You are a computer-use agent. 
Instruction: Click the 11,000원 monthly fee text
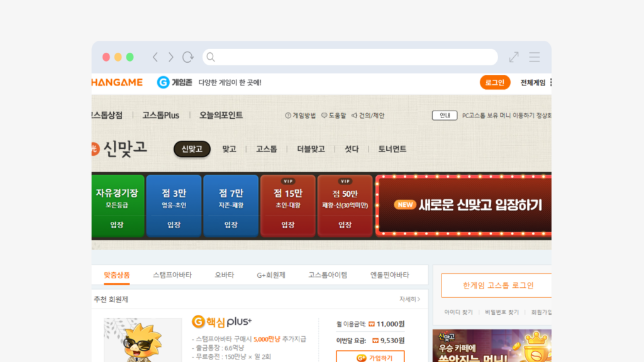[391, 324]
